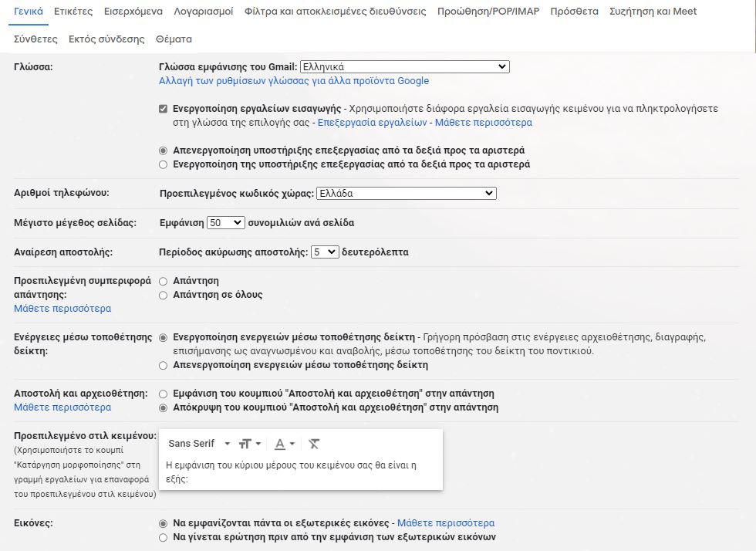Open the text color icon in font toolbar

pos(285,444)
